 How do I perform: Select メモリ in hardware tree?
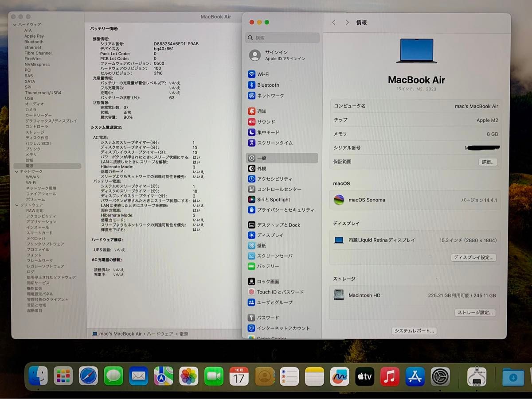(x=31, y=155)
